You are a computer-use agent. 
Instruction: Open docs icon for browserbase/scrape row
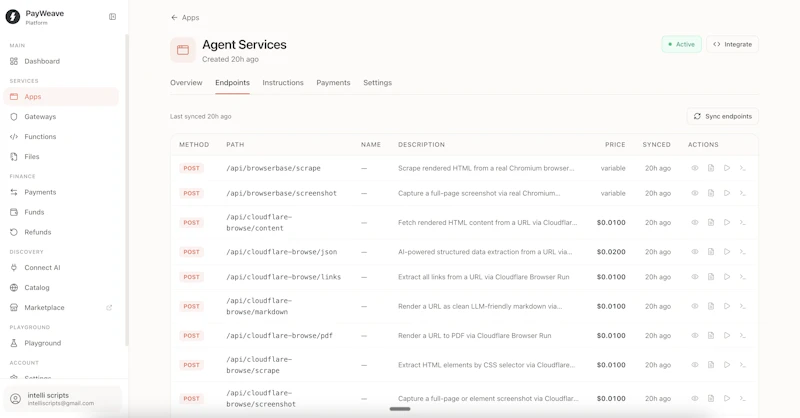711,168
